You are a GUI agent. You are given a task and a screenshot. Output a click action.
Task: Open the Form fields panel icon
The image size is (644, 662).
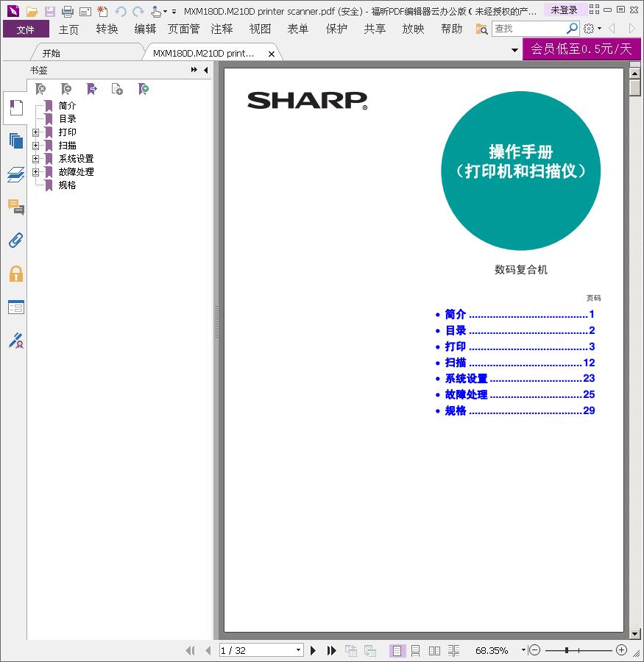pyautogui.click(x=16, y=307)
